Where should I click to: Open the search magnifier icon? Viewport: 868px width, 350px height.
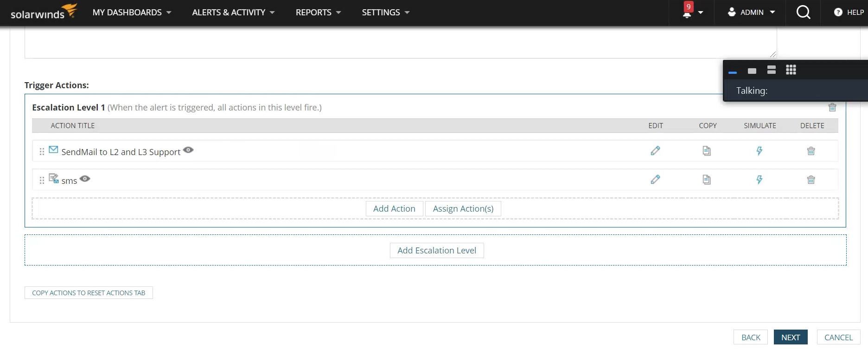click(x=803, y=12)
